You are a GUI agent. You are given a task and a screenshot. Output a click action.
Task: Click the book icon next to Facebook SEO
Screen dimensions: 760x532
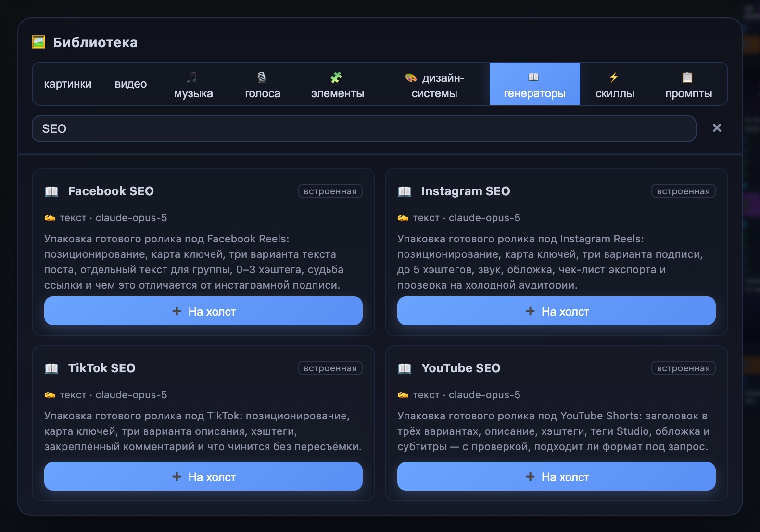(x=51, y=191)
